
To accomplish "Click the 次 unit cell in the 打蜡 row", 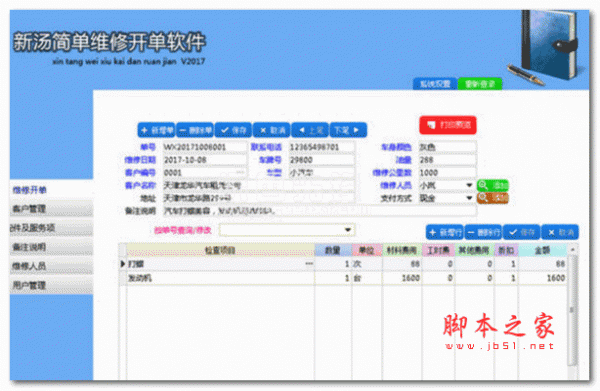I will 367,264.
